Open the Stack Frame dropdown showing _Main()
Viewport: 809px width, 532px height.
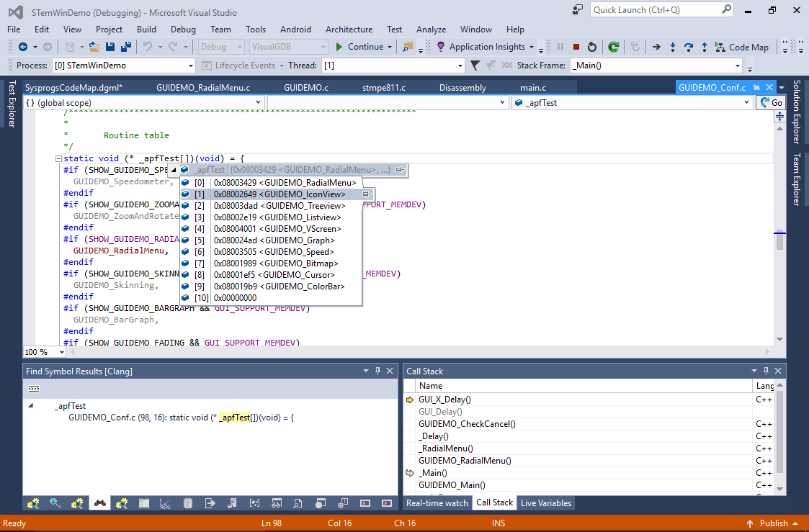[x=656, y=66]
